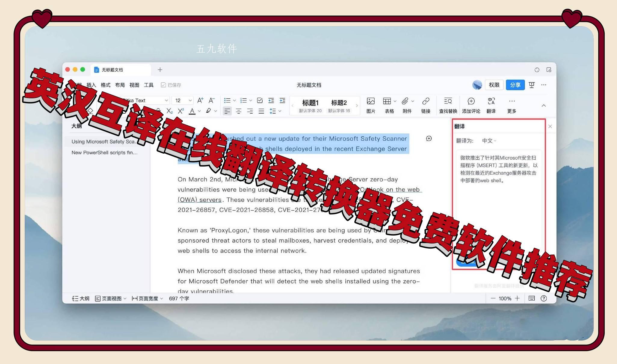Expand the 中文 target language dropdown
Screen dimensions: 617x364
coord(489,141)
